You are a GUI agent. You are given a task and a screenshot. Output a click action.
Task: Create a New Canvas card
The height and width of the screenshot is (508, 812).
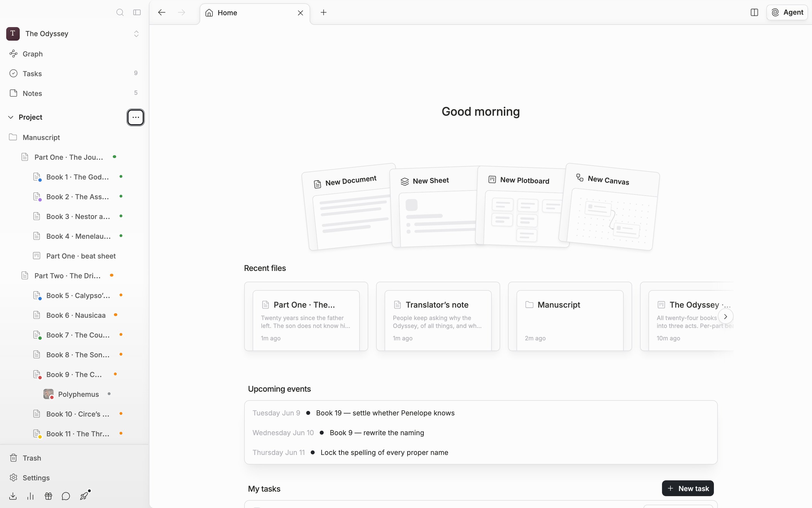tap(609, 207)
